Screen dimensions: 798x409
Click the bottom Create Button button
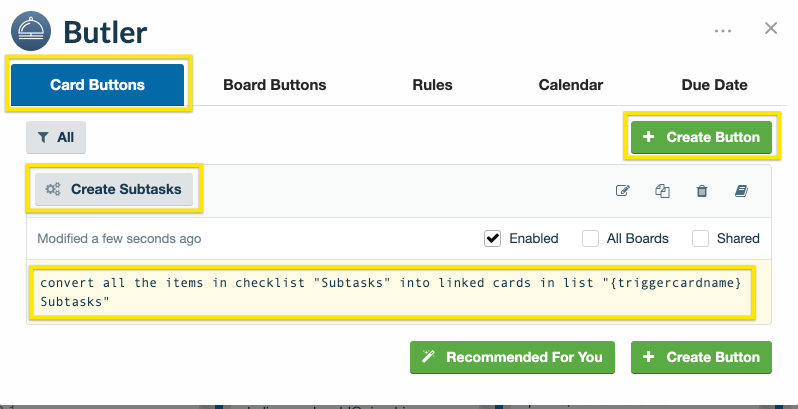coord(701,357)
